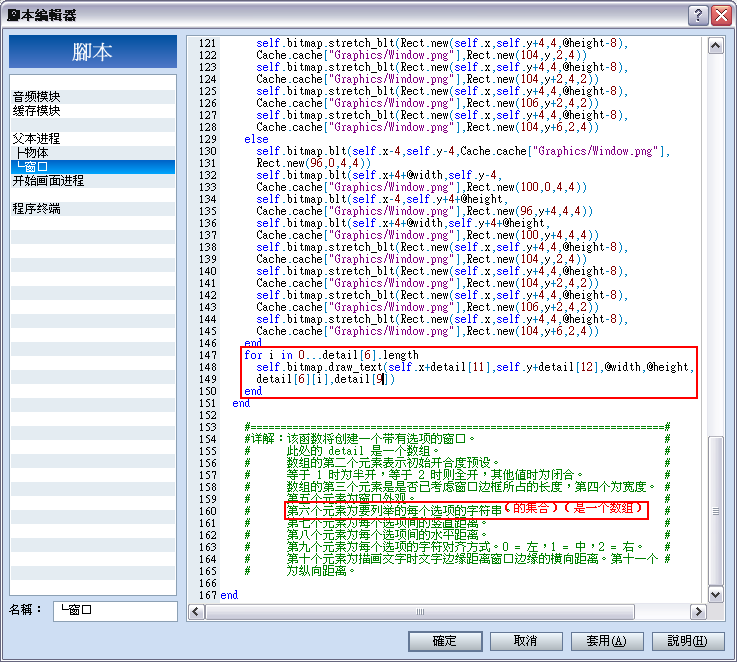Close the script editor window
Viewport: 737px width, 662px height.
721,15
